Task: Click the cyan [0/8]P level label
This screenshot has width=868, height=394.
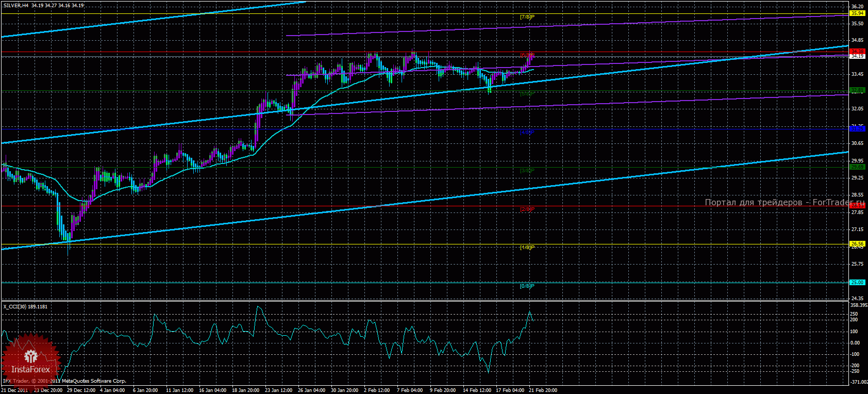Action: [x=527, y=286]
